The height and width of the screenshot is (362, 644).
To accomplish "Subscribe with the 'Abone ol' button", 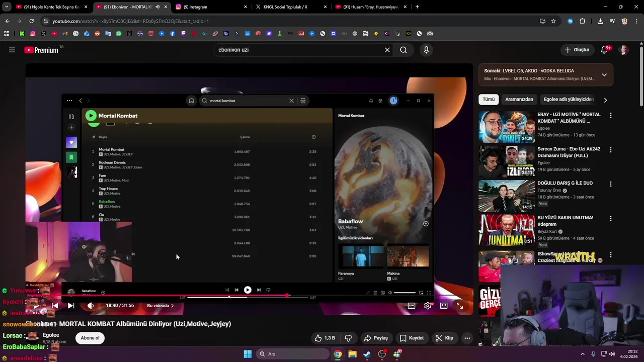I will coord(90,338).
